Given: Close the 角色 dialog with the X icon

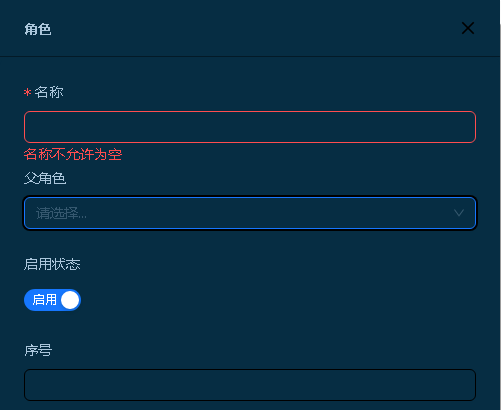Looking at the screenshot, I should tap(468, 28).
